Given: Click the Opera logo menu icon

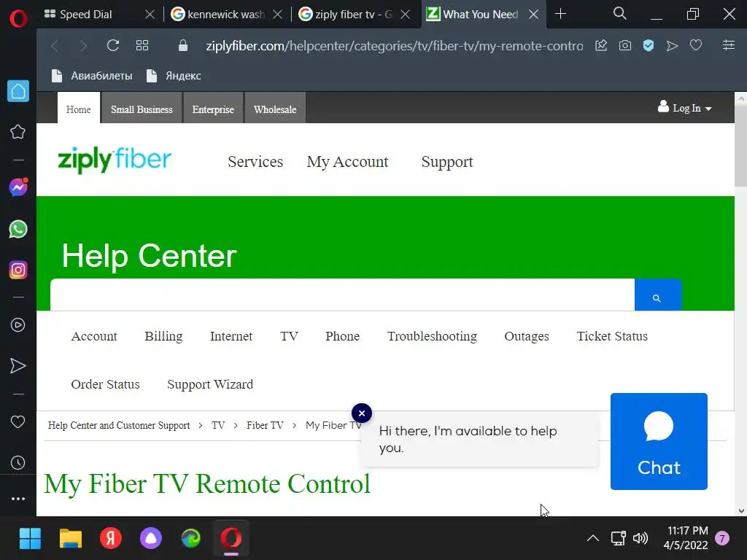Looking at the screenshot, I should [18, 19].
